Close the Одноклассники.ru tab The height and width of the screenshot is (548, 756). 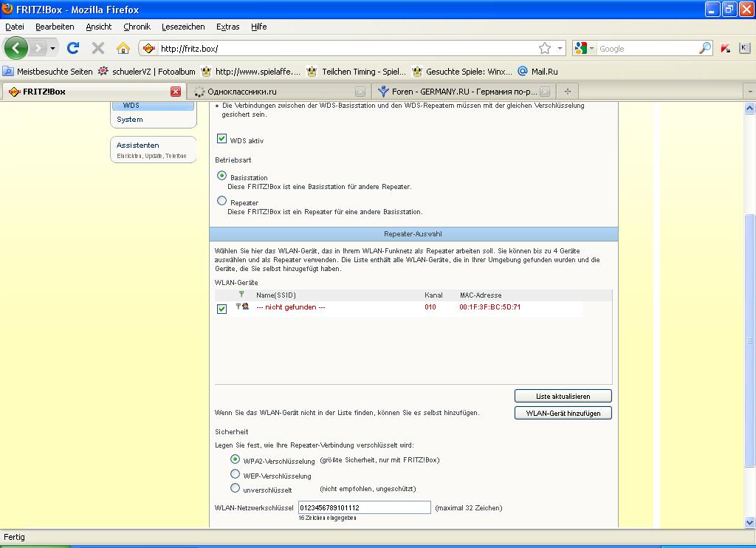[360, 92]
